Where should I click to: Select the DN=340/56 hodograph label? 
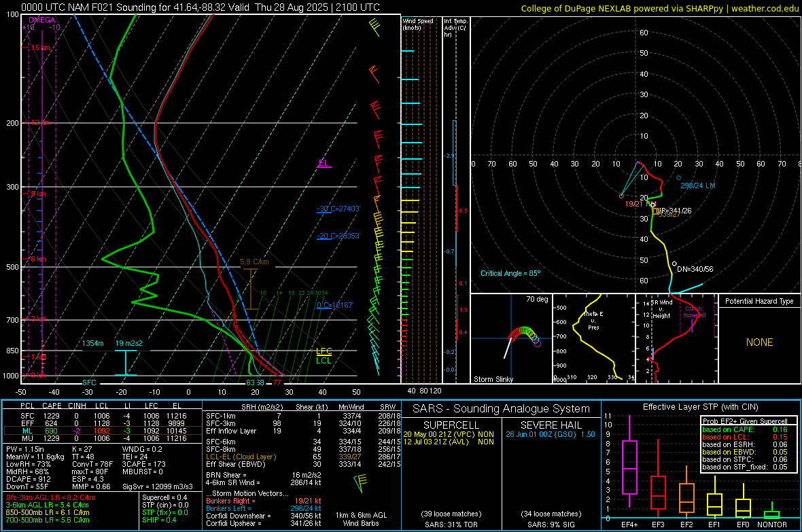(x=695, y=269)
